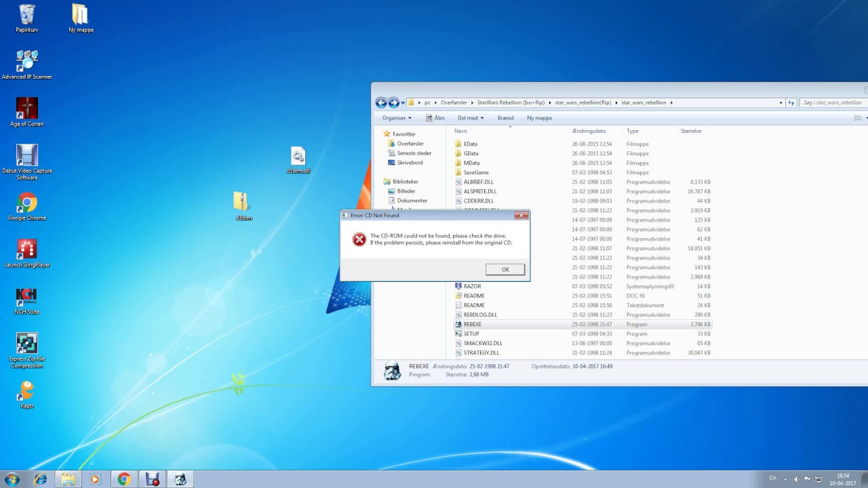Open Express Zip File Compression shortcut

(x=27, y=350)
